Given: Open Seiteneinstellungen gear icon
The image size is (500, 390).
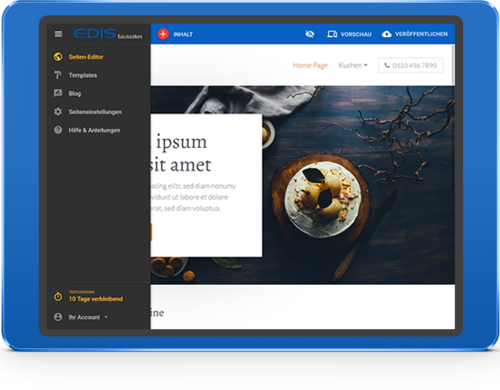Looking at the screenshot, I should (58, 112).
